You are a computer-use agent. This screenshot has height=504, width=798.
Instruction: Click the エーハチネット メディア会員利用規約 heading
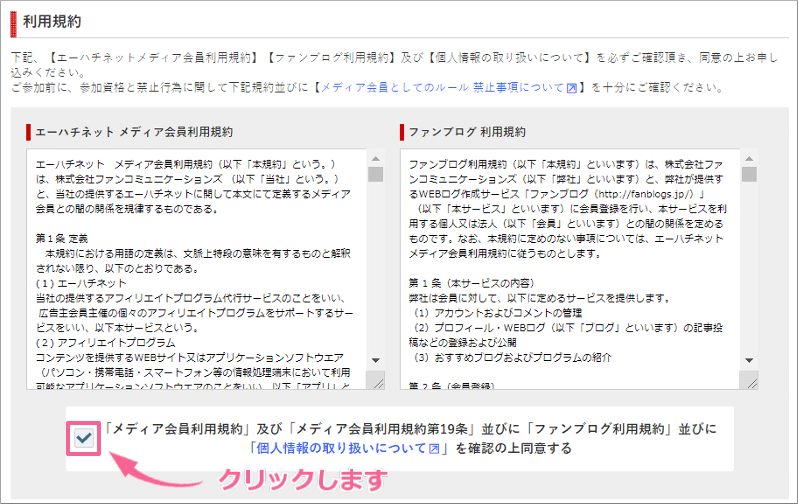(x=134, y=132)
